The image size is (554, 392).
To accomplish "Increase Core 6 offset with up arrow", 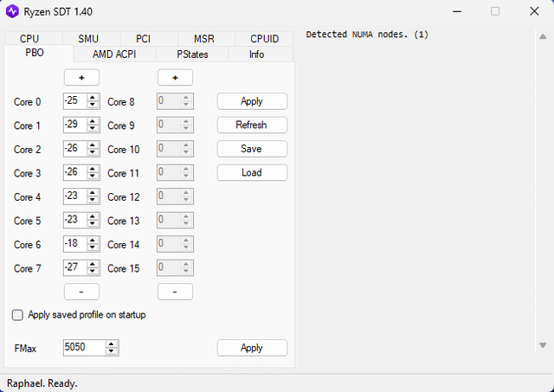I will point(93,241).
